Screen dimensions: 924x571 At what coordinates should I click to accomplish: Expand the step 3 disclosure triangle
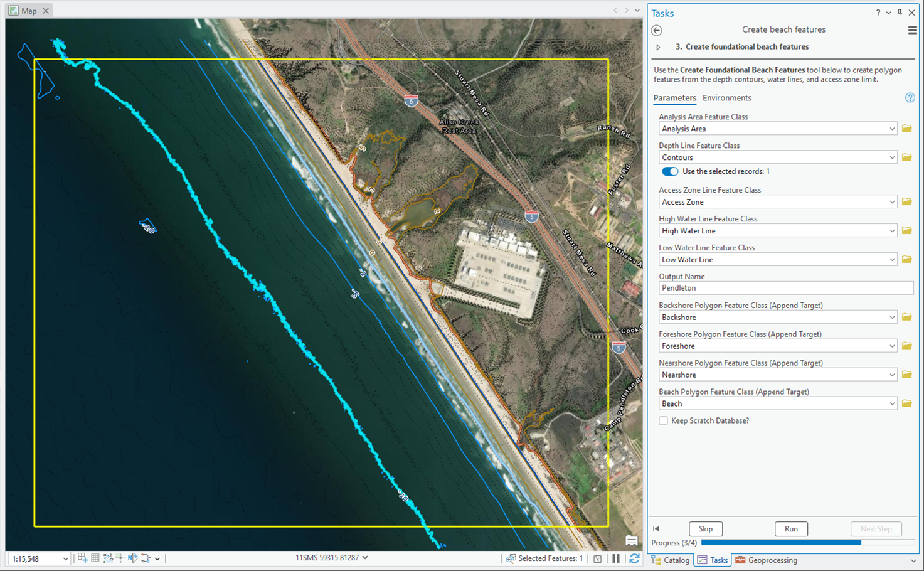click(x=658, y=47)
